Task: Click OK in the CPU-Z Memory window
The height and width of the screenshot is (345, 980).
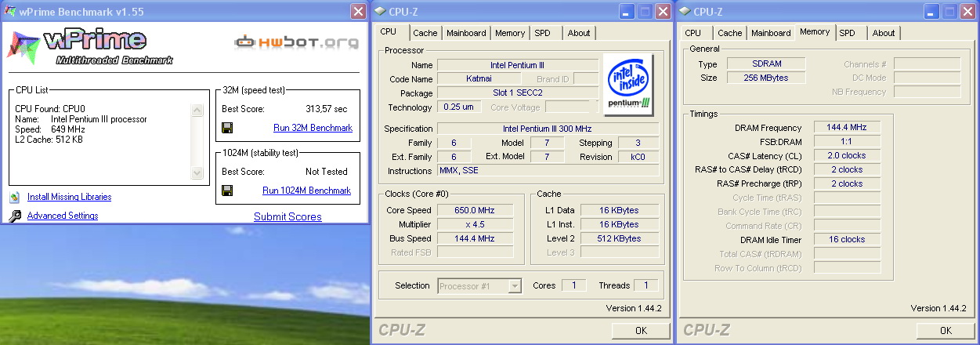Action: [x=946, y=331]
